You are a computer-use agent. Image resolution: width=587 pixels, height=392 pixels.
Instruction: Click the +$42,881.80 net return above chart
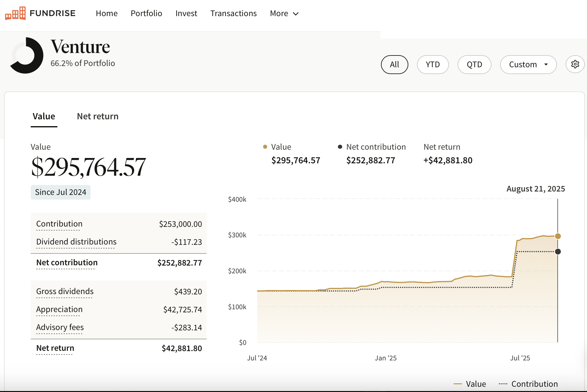pos(448,160)
